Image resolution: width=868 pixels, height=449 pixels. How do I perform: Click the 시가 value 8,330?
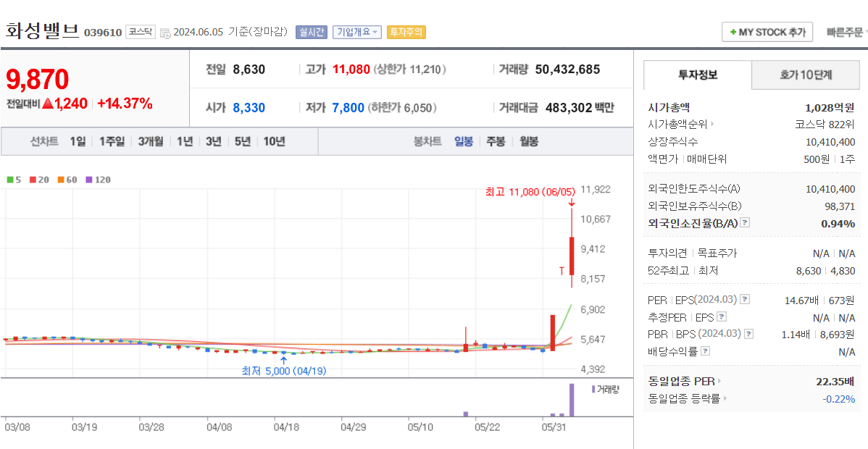coord(249,107)
